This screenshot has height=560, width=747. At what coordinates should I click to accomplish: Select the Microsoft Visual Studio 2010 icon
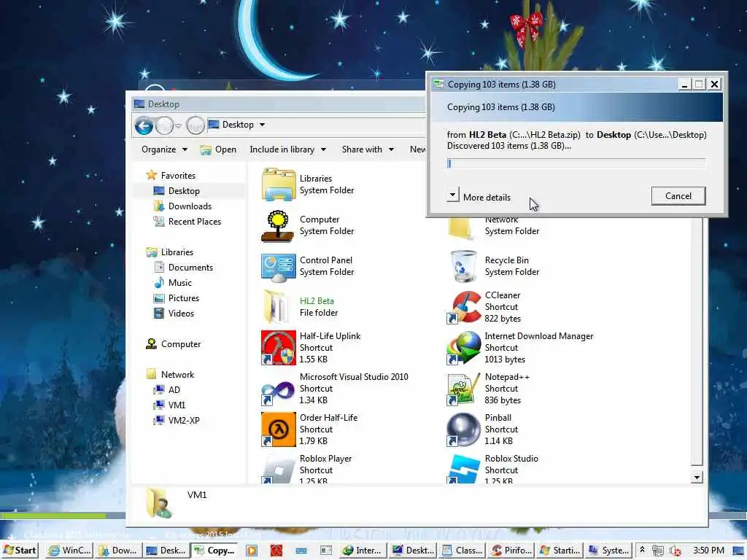click(278, 389)
